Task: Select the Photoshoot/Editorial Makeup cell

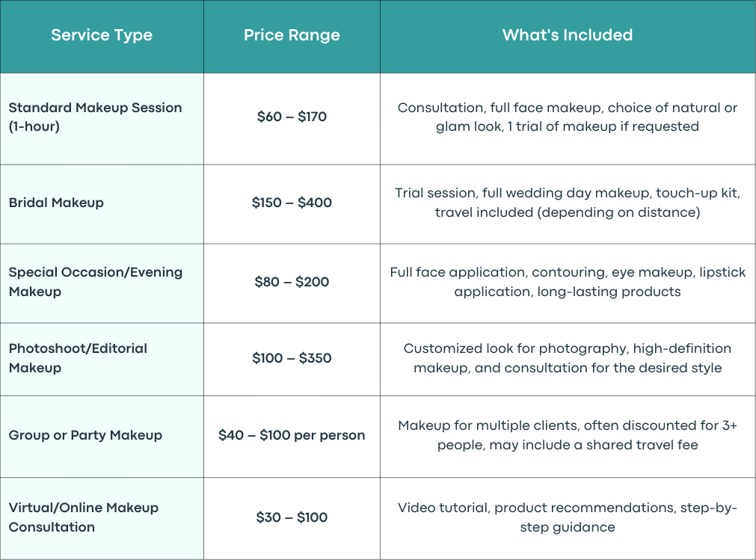Action: [102, 359]
